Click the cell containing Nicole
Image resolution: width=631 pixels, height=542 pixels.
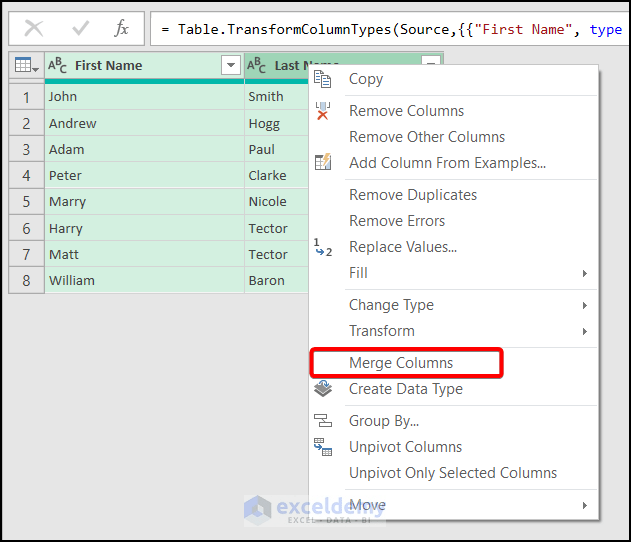[x=277, y=202]
